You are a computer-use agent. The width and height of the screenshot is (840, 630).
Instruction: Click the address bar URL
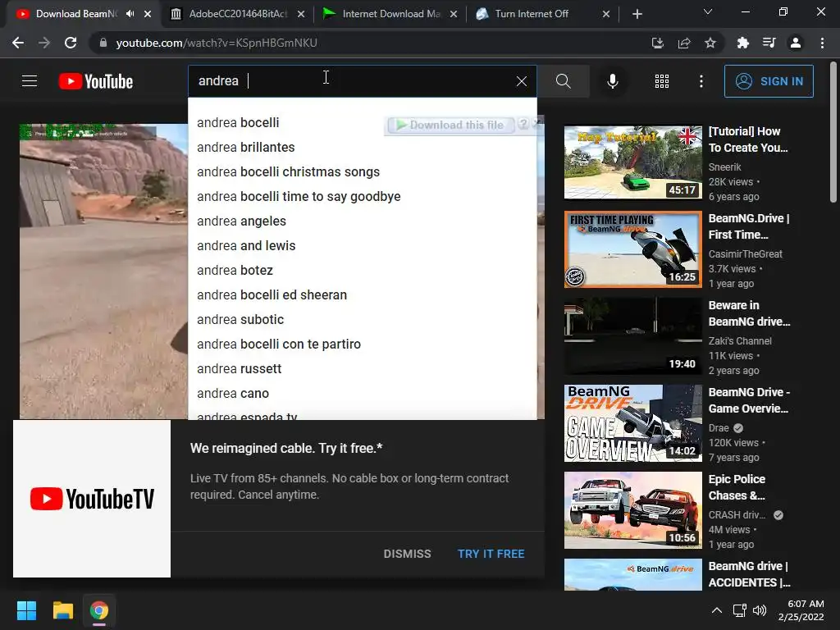click(x=217, y=43)
